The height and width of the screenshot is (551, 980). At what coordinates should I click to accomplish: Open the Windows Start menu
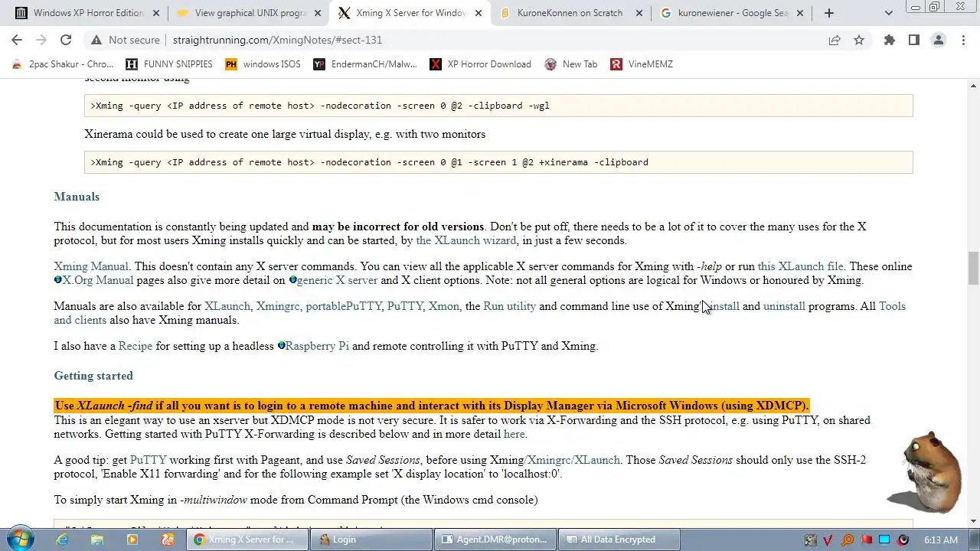(x=21, y=539)
